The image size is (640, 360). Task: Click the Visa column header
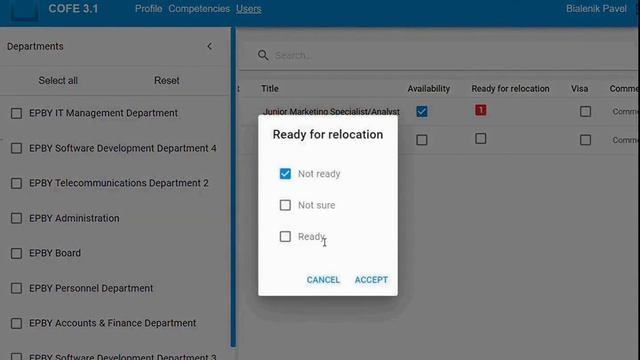[579, 89]
